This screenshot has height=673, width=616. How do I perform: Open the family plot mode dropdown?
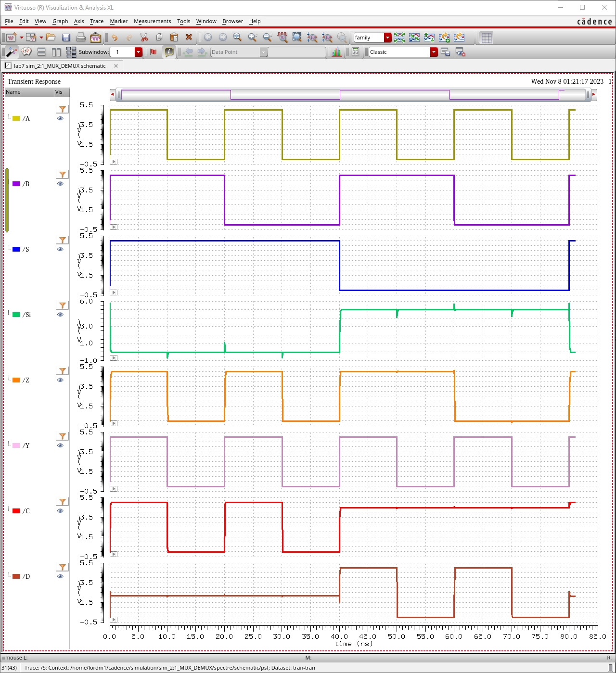[387, 38]
